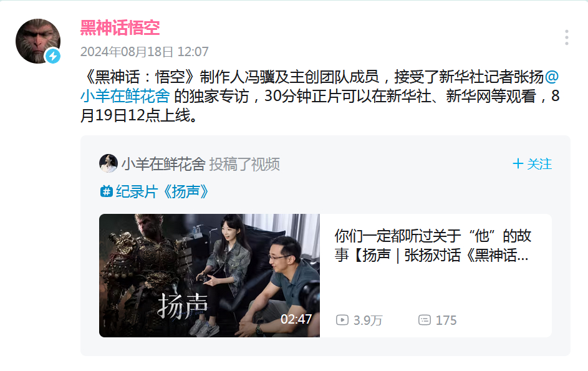This screenshot has height=371, width=588.
Task: Click the 小羊在鲜花舍 uploader name in card
Action: tap(163, 164)
